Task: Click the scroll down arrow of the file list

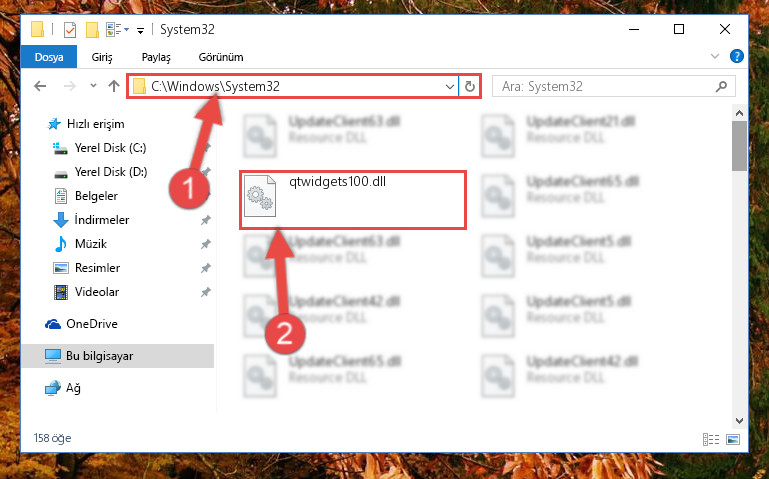Action: coord(739,421)
